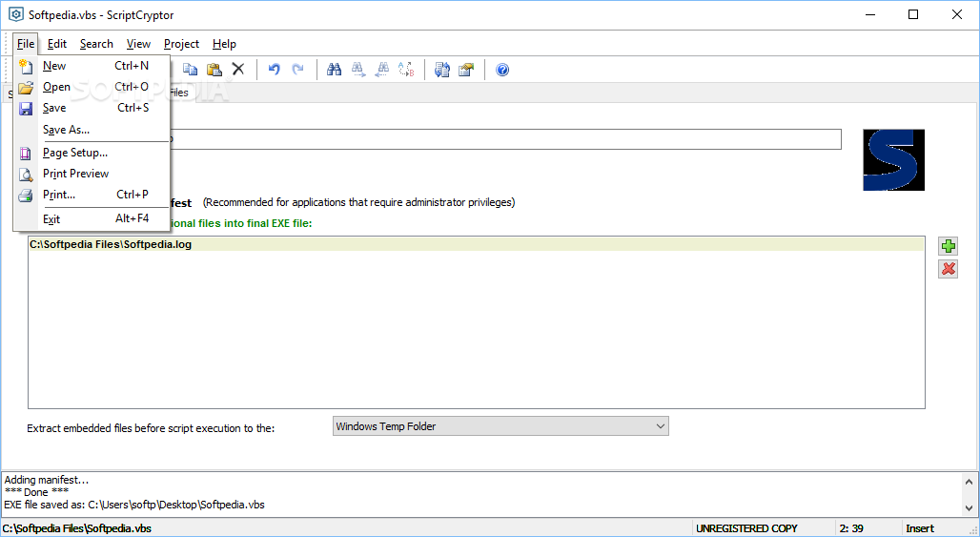The height and width of the screenshot is (537, 980).
Task: Click the 'Adding manifest...' log line
Action: [47, 480]
